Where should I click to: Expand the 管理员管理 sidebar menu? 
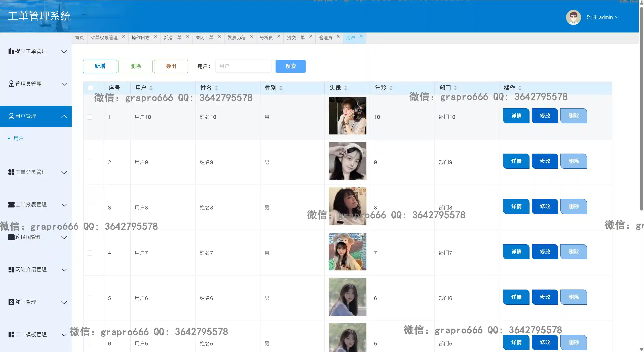point(64,84)
